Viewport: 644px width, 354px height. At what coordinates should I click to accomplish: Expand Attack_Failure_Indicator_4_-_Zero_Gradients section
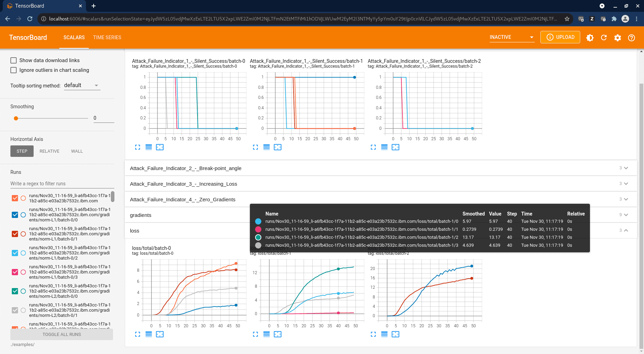pyautogui.click(x=381, y=200)
